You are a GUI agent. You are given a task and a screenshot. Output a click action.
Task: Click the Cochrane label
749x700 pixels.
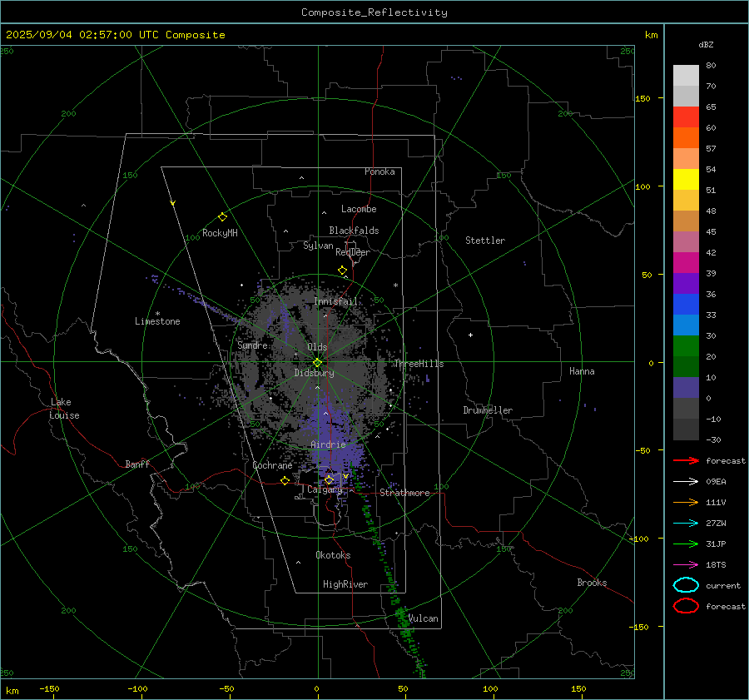click(x=272, y=465)
